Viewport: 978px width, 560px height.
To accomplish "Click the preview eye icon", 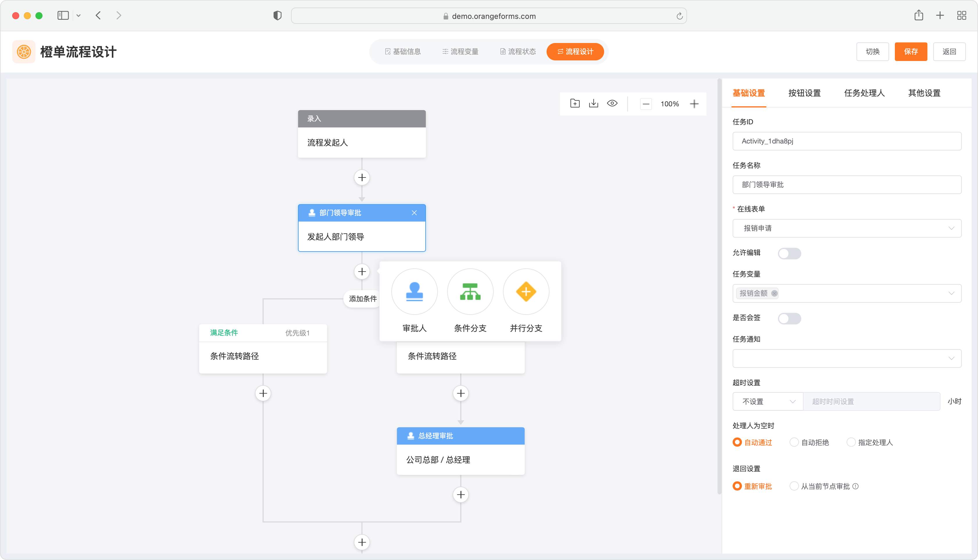I will 612,103.
